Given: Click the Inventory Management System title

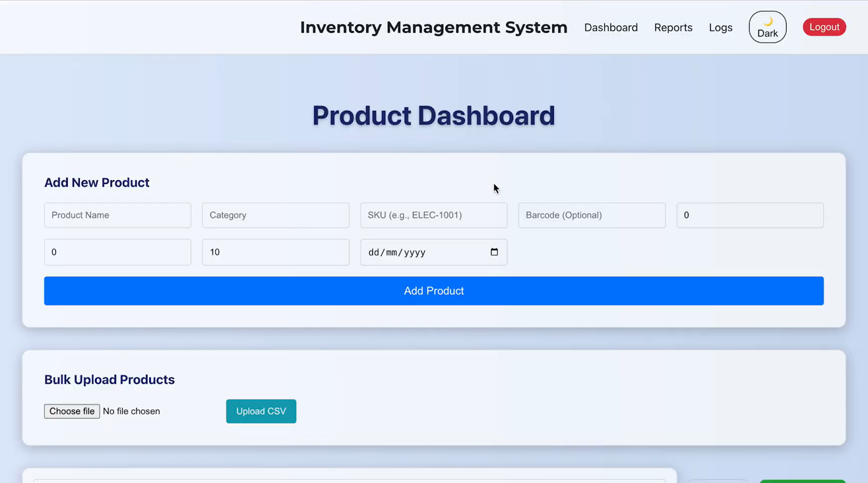Looking at the screenshot, I should click(x=433, y=27).
